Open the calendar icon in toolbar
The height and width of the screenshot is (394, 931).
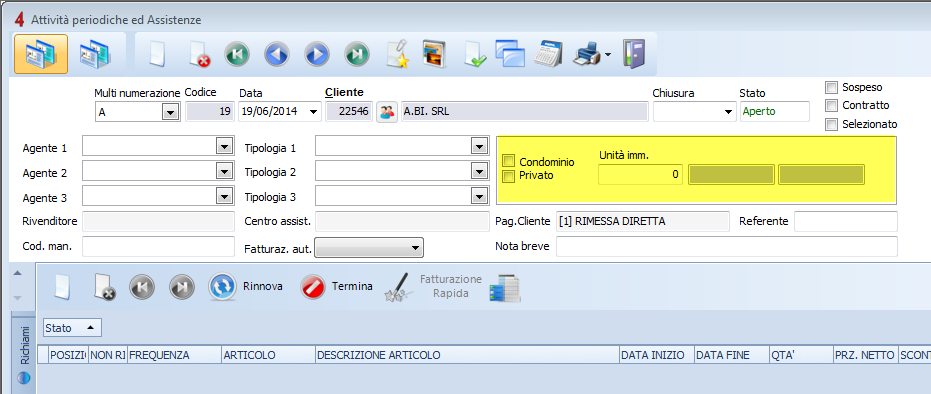click(x=547, y=55)
